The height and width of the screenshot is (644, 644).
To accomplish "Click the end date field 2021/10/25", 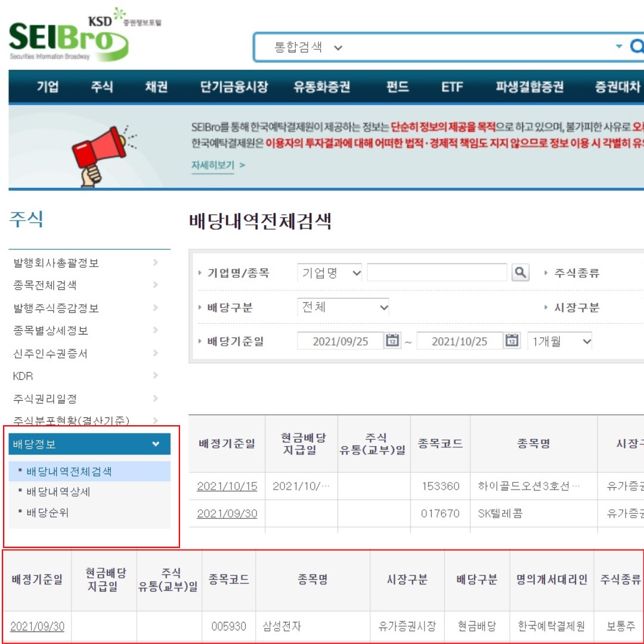I will tap(459, 341).
